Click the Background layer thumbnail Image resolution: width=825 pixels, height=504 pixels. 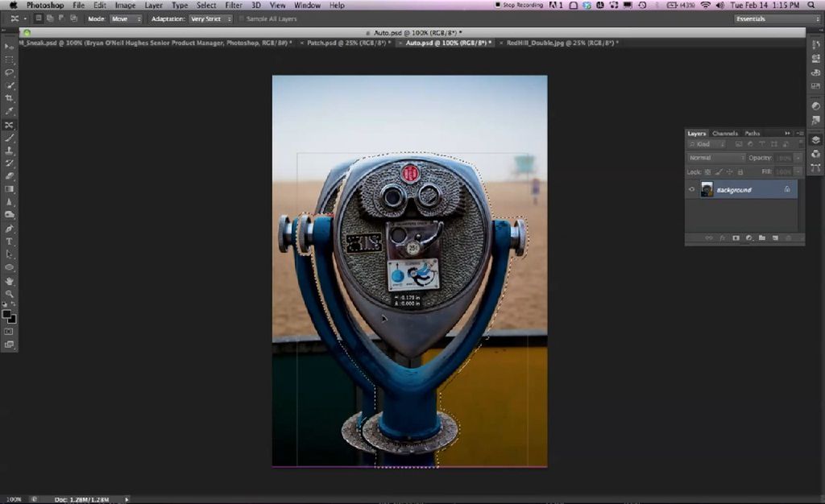coord(707,190)
